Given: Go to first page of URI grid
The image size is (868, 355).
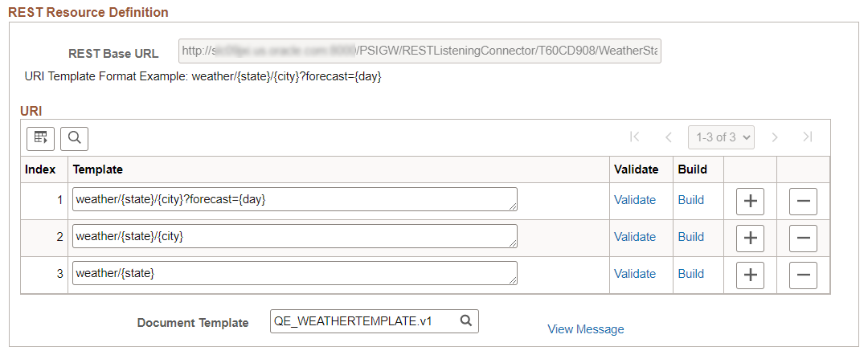Looking at the screenshot, I should (635, 137).
